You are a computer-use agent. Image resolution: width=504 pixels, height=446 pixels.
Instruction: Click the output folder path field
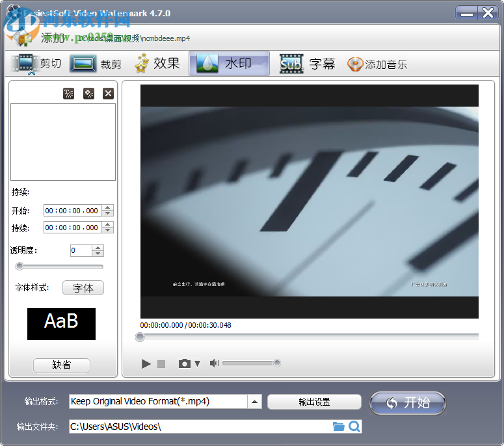click(200, 426)
